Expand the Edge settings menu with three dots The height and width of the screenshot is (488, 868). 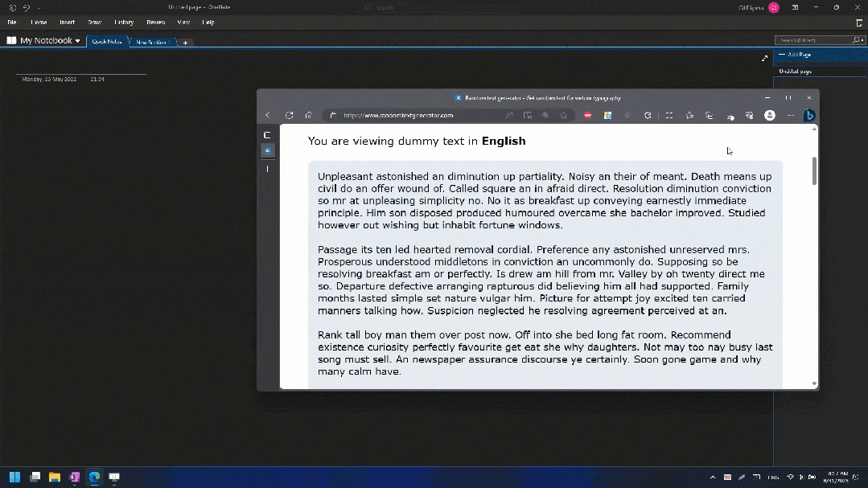point(789,115)
